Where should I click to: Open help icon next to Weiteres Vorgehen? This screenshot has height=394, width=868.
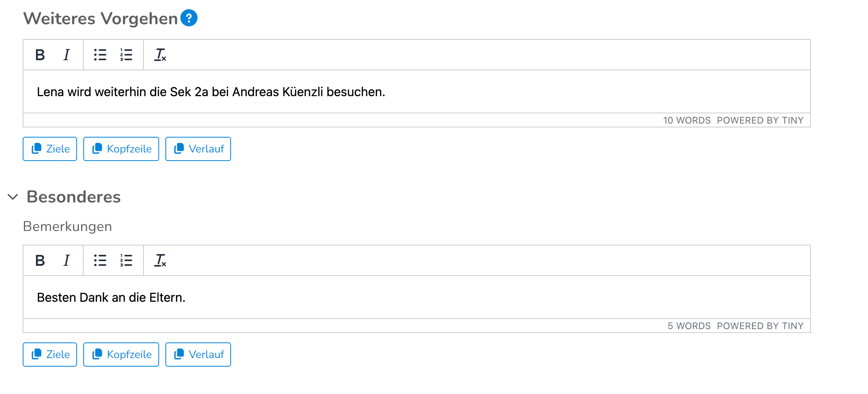(189, 18)
